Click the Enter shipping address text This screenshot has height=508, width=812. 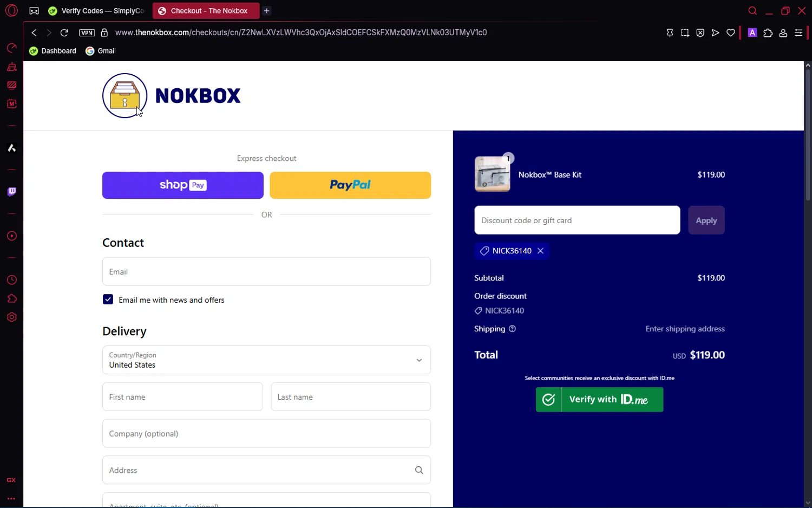click(x=685, y=329)
